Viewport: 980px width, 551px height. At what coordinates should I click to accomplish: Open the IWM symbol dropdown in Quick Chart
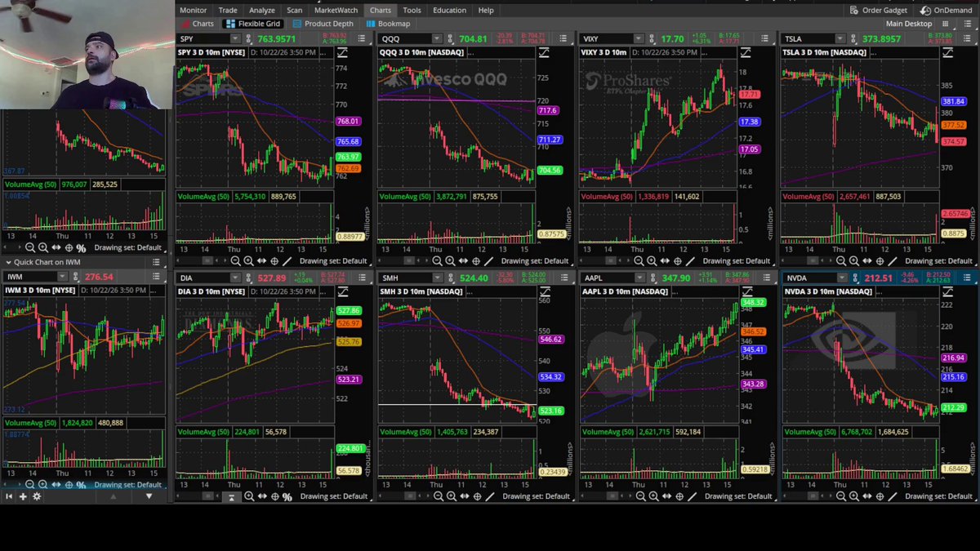tap(61, 278)
